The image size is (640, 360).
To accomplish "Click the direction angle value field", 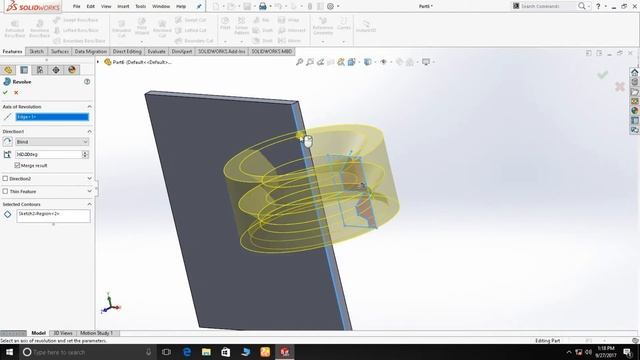I will pyautogui.click(x=48, y=154).
